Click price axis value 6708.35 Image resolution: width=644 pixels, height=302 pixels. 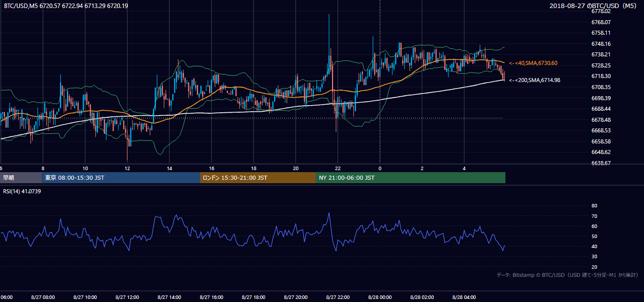[x=601, y=87]
